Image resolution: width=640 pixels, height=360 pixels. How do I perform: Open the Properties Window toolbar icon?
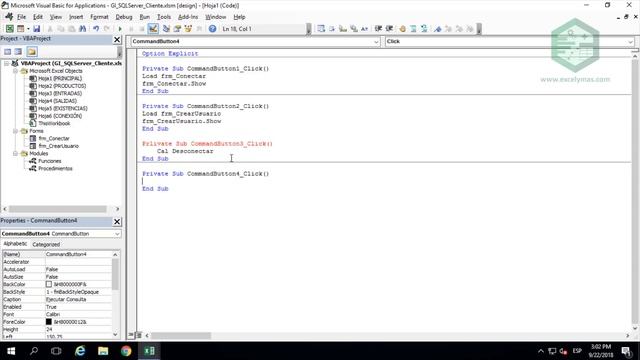coord(177,29)
